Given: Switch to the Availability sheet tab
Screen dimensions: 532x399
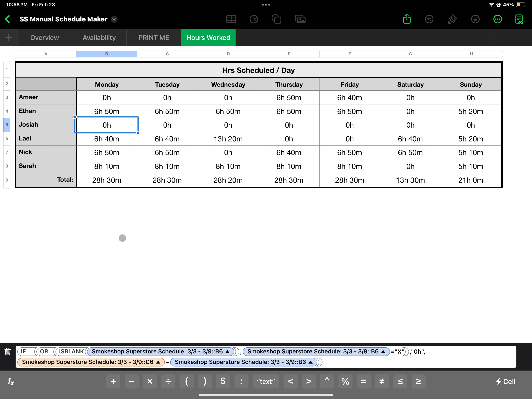Looking at the screenshot, I should coord(99,38).
